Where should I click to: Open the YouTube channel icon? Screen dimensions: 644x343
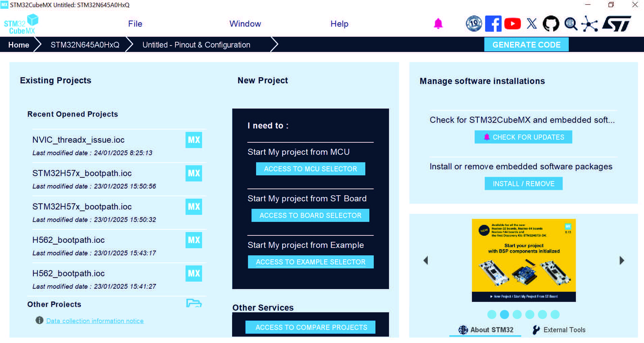[512, 24]
